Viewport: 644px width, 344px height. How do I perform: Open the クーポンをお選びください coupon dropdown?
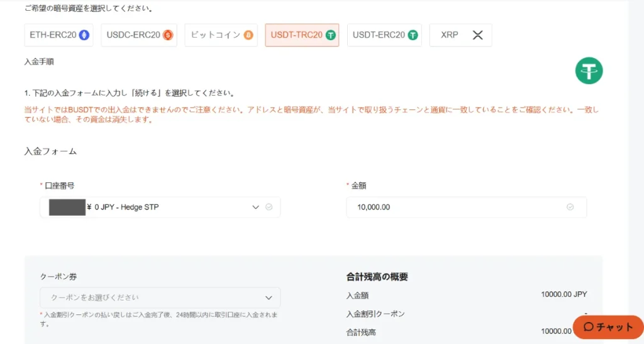pos(160,297)
